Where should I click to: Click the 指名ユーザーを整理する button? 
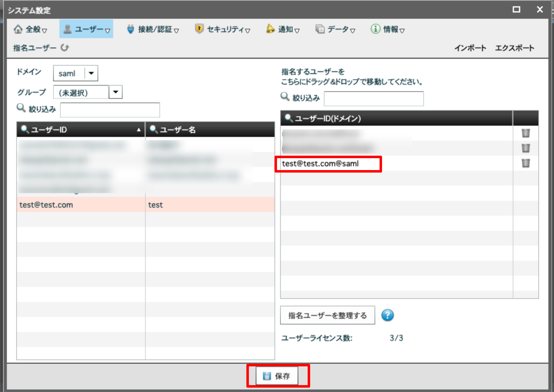pos(327,315)
